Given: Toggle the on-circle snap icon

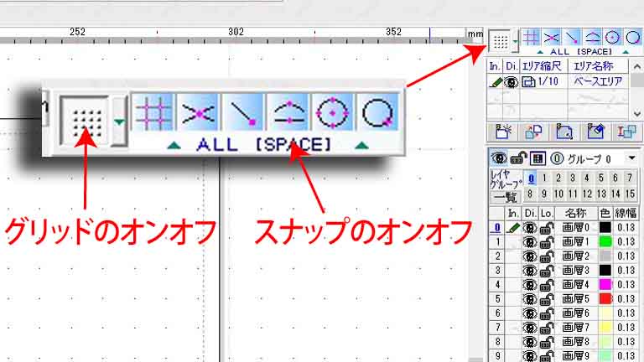Looking at the screenshot, I should coord(377,112).
